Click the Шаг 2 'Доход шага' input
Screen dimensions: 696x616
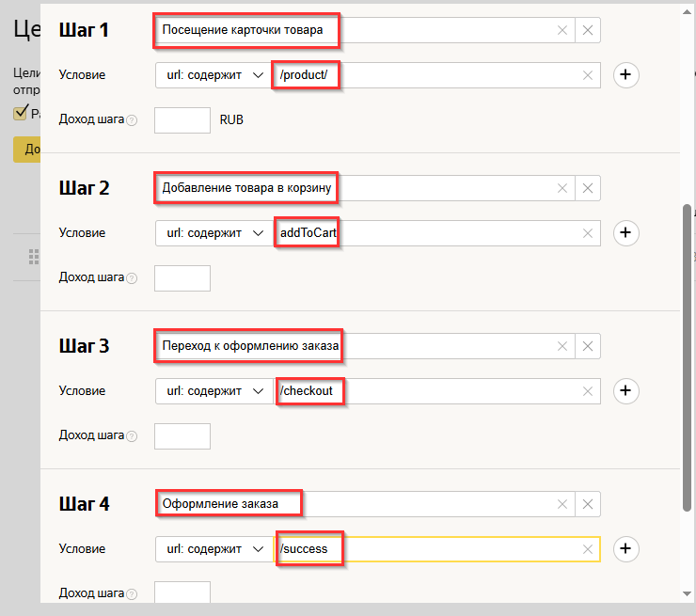[x=182, y=278]
